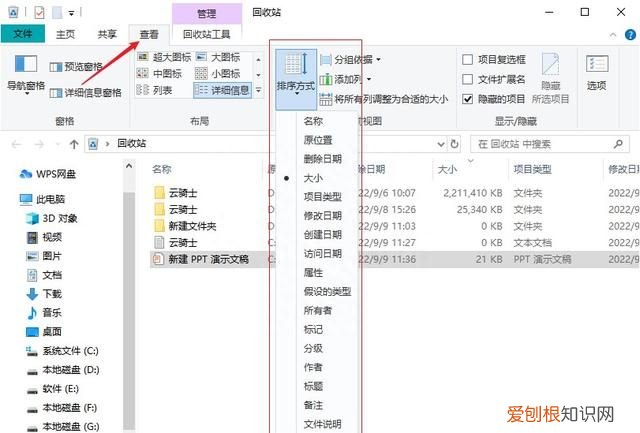Sort by Tags (标记)
Image resolution: width=640 pixels, height=433 pixels.
(313, 329)
